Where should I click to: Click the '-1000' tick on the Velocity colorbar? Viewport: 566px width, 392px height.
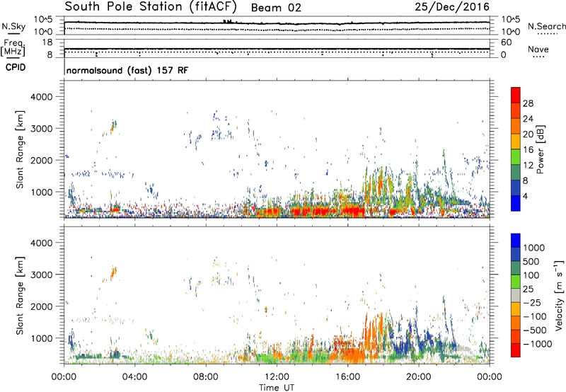(x=537, y=344)
